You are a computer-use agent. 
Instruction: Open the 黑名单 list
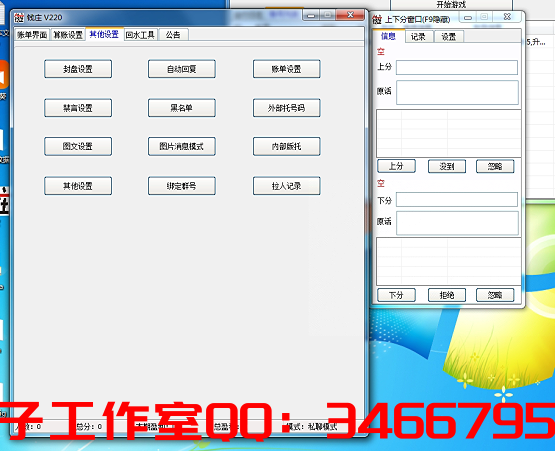pos(182,108)
